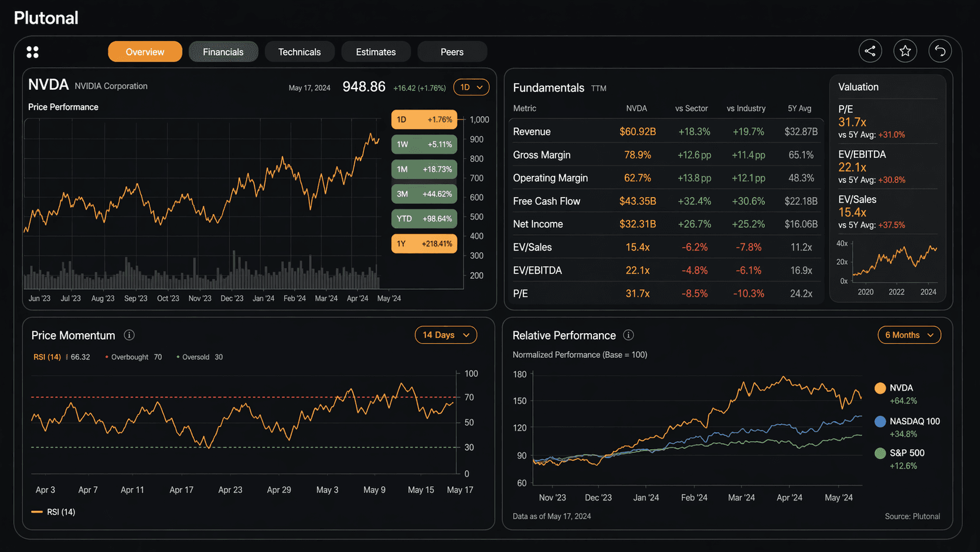Screen dimensions: 980x552
Task: Go to the Estimates tab
Action: (376, 52)
